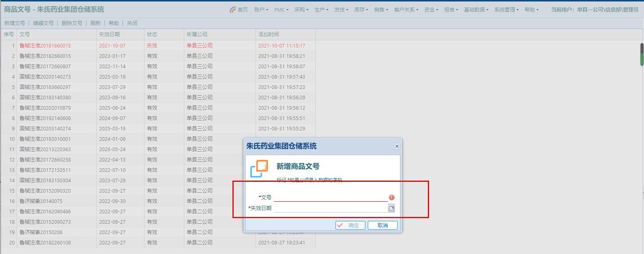Open the 系统管理 menu
The width and height of the screenshot is (644, 254).
coord(506,10)
